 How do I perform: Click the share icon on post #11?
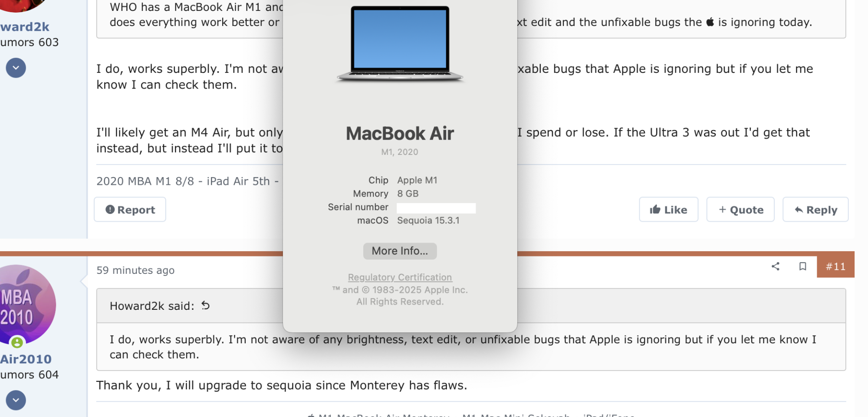(776, 266)
